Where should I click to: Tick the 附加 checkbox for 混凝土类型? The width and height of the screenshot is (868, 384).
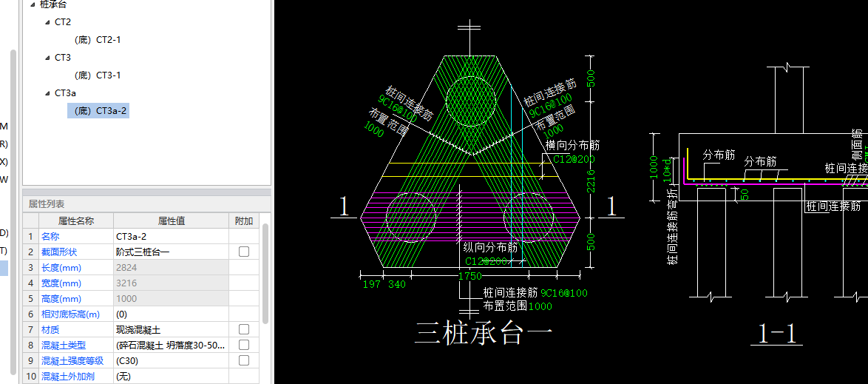click(243, 345)
